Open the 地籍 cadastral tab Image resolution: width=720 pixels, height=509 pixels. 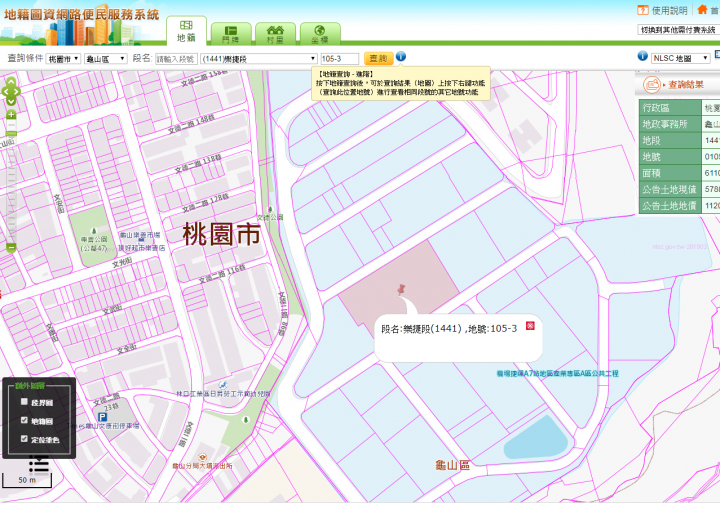186,30
